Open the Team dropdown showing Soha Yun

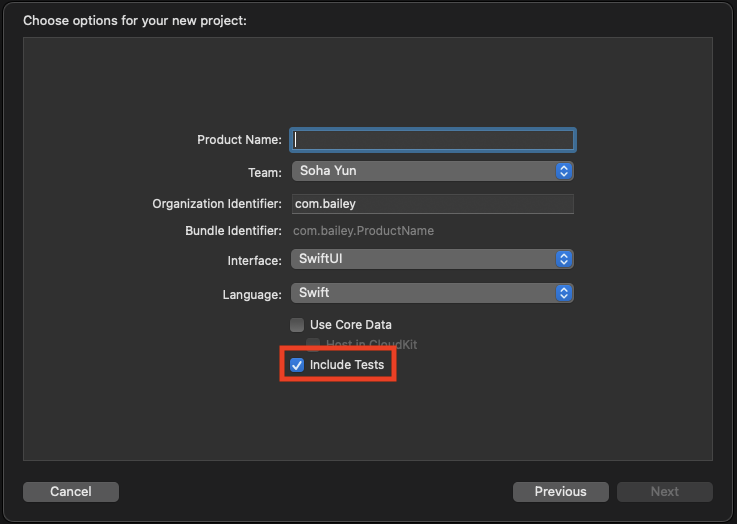point(432,171)
